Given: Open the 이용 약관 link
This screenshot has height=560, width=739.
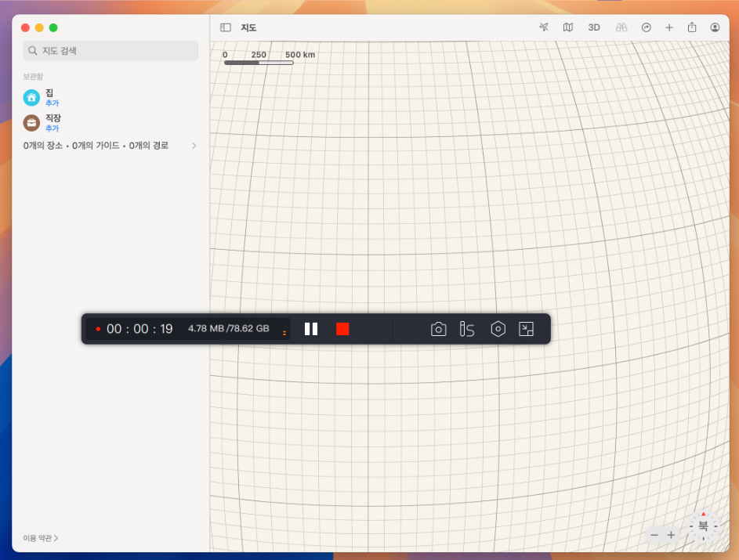Looking at the screenshot, I should [x=40, y=538].
